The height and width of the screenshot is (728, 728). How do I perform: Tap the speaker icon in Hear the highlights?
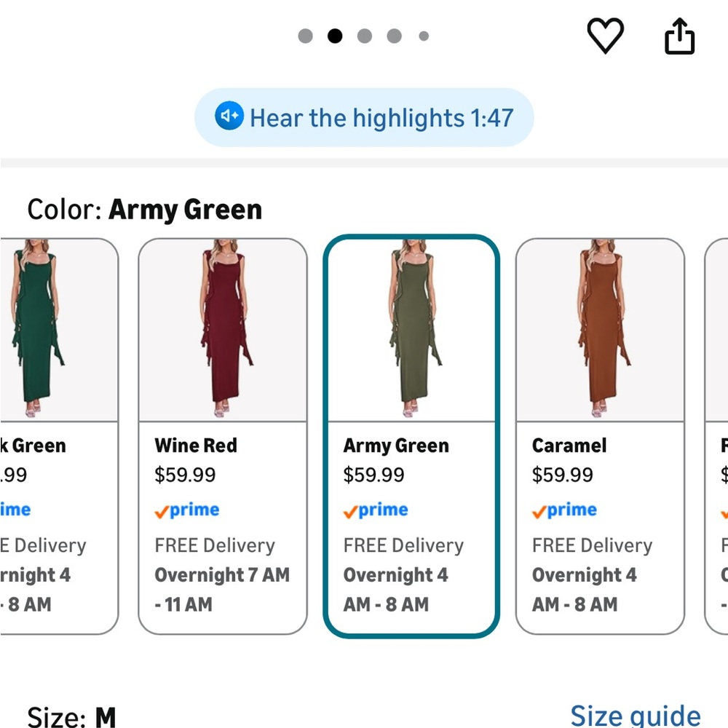click(x=229, y=116)
